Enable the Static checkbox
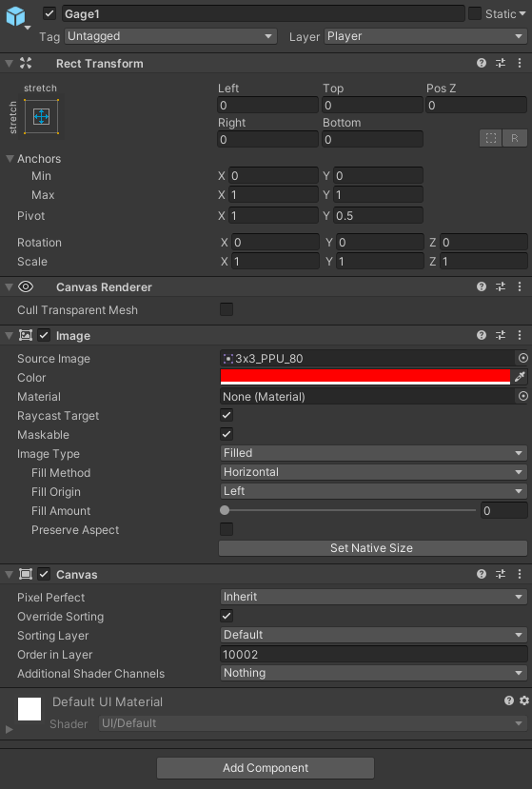 point(475,13)
